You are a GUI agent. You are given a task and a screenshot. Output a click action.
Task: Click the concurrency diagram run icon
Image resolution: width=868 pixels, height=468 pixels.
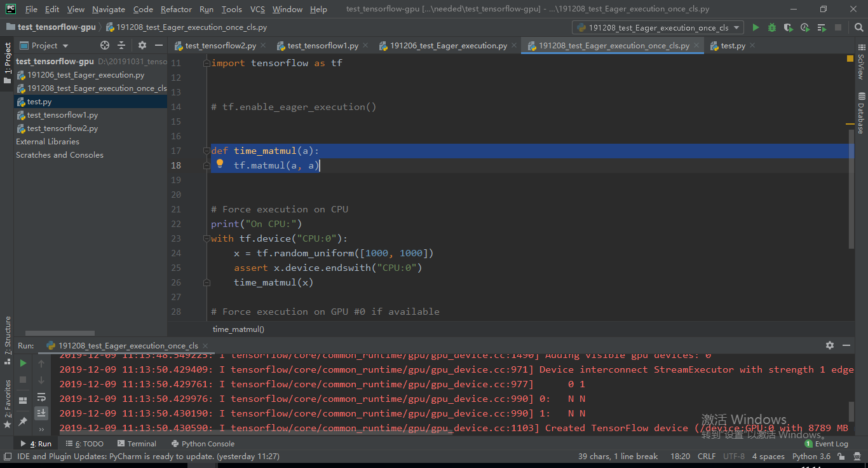coord(822,27)
